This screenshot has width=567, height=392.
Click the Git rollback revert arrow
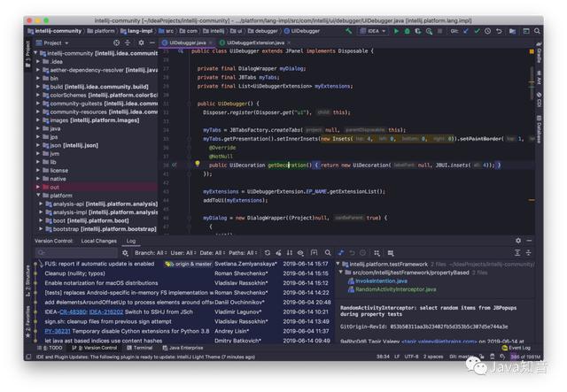tap(499, 31)
